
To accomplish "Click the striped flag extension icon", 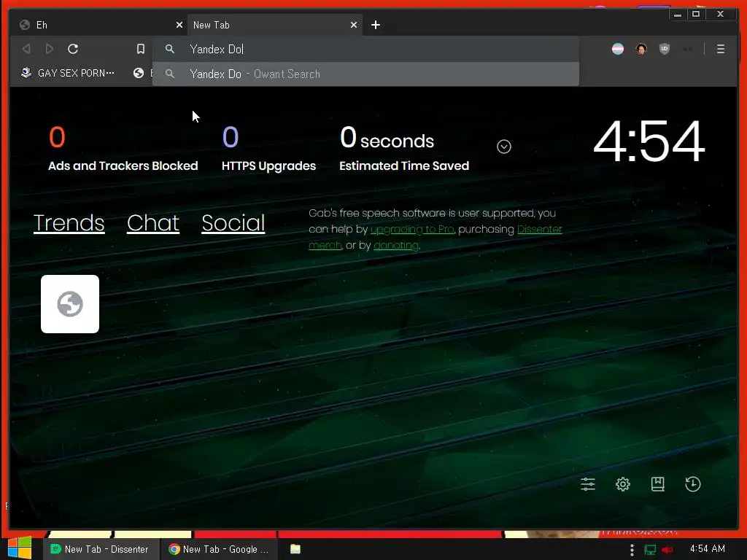I will click(618, 49).
